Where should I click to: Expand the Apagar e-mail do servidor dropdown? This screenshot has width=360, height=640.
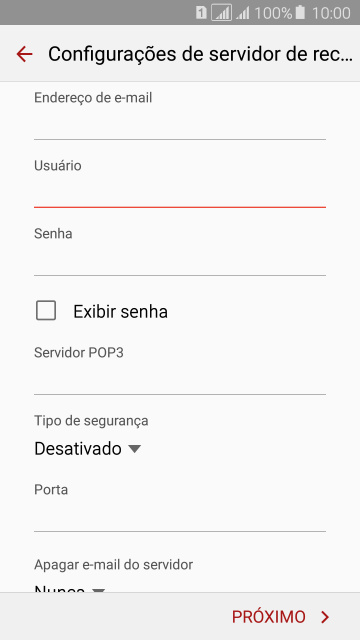click(69, 588)
